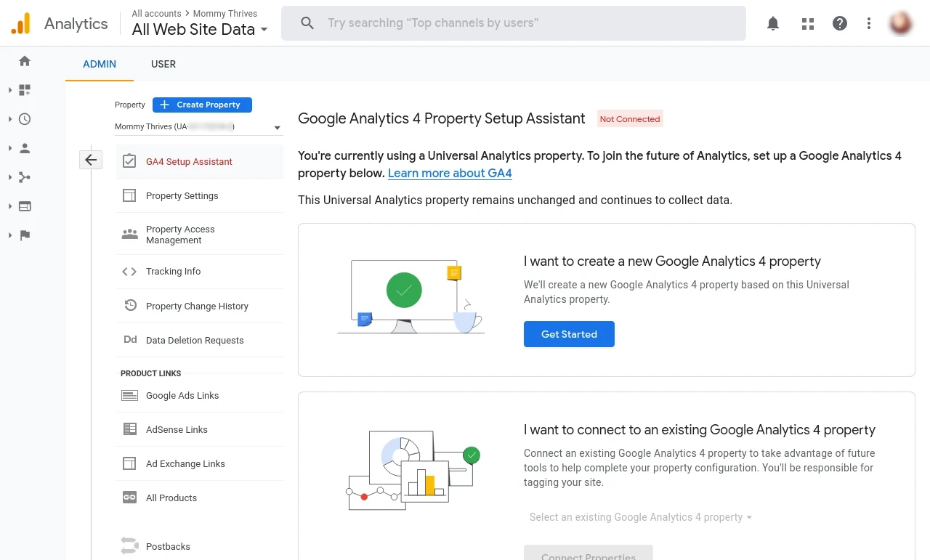Click the back arrow in property column
Screen dimensions: 930x560
tap(91, 160)
